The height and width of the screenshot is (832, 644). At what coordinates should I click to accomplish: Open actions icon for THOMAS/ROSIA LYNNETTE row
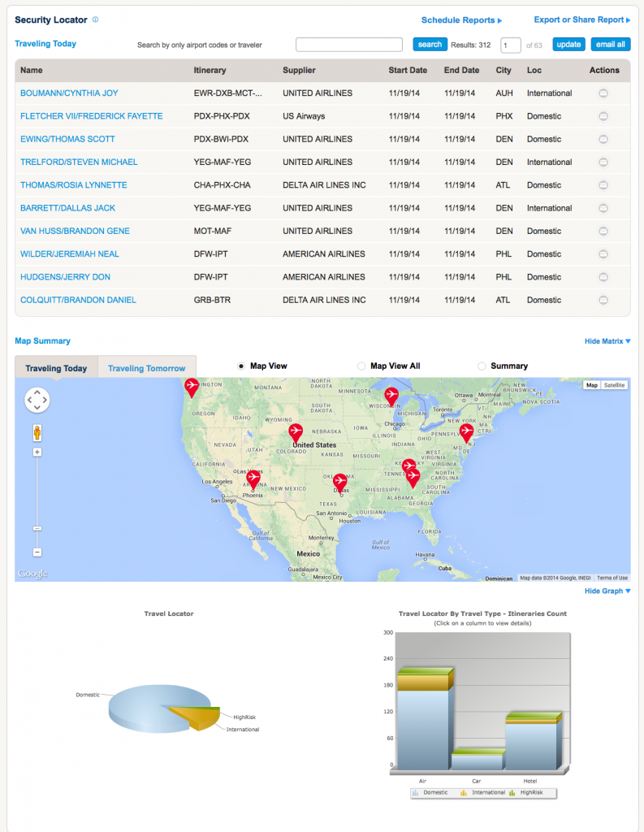click(603, 185)
